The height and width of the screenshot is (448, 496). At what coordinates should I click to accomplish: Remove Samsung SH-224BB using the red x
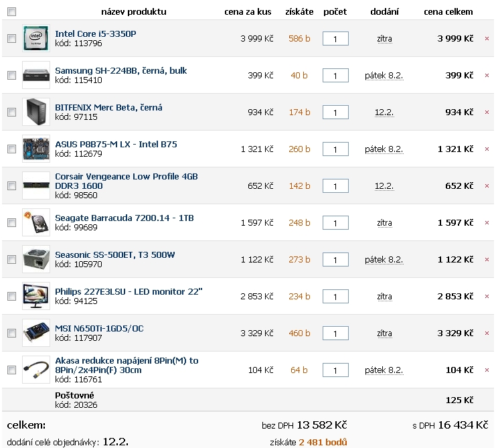pyautogui.click(x=487, y=75)
